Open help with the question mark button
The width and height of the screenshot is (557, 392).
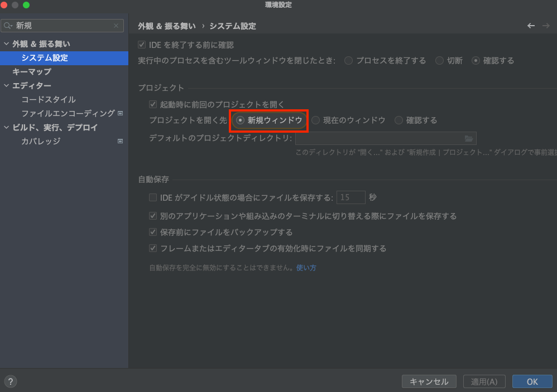[11, 381]
